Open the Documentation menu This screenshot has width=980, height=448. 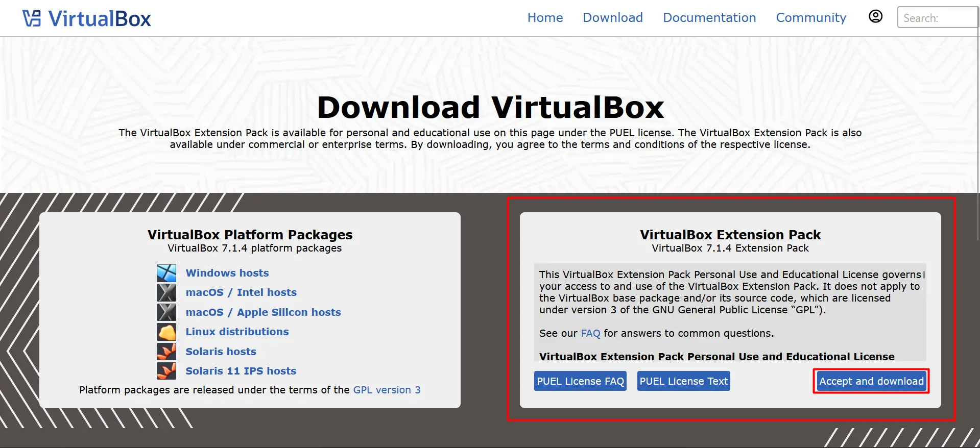[709, 18]
